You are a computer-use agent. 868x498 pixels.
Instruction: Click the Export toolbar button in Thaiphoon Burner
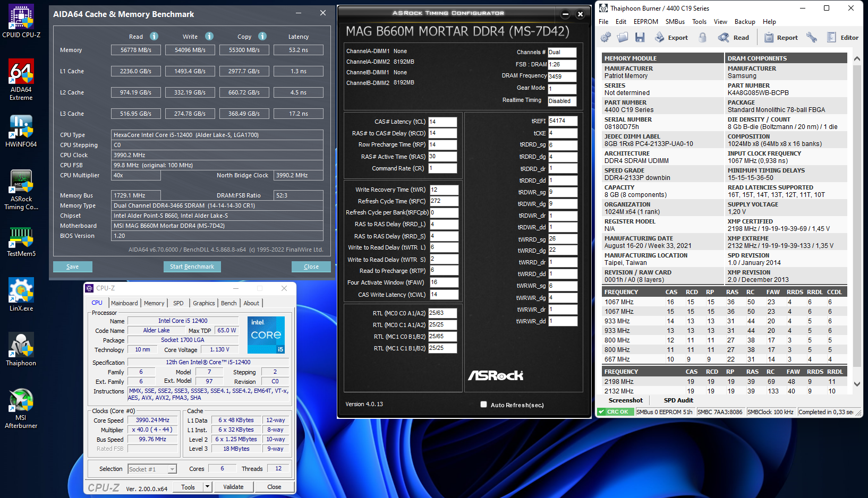pyautogui.click(x=671, y=37)
